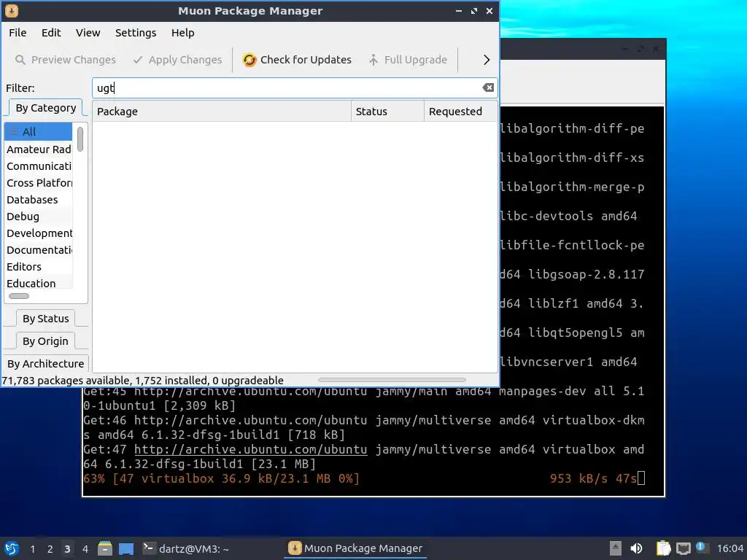Click the Muon Package Manager taskbar entry

tap(355, 548)
